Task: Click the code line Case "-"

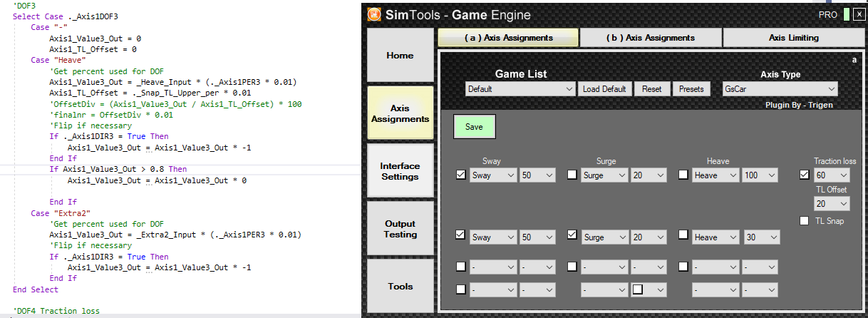Action: [51, 27]
